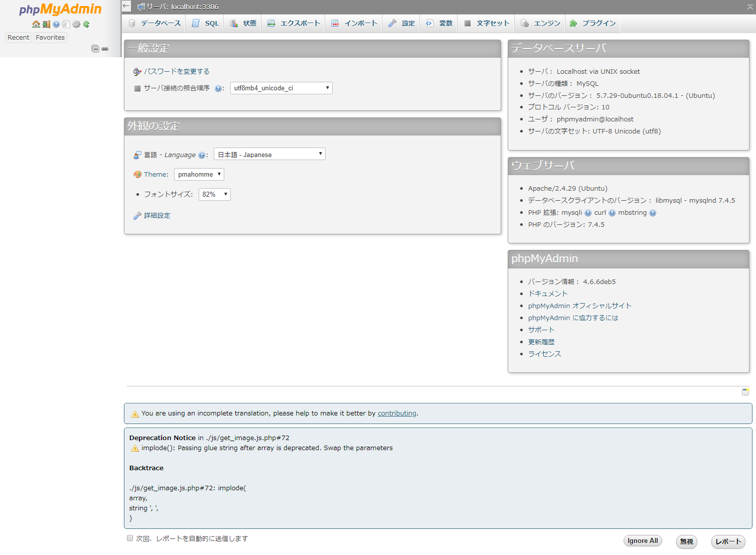Open the ライセンス link
The image size is (756, 555).
click(x=545, y=354)
